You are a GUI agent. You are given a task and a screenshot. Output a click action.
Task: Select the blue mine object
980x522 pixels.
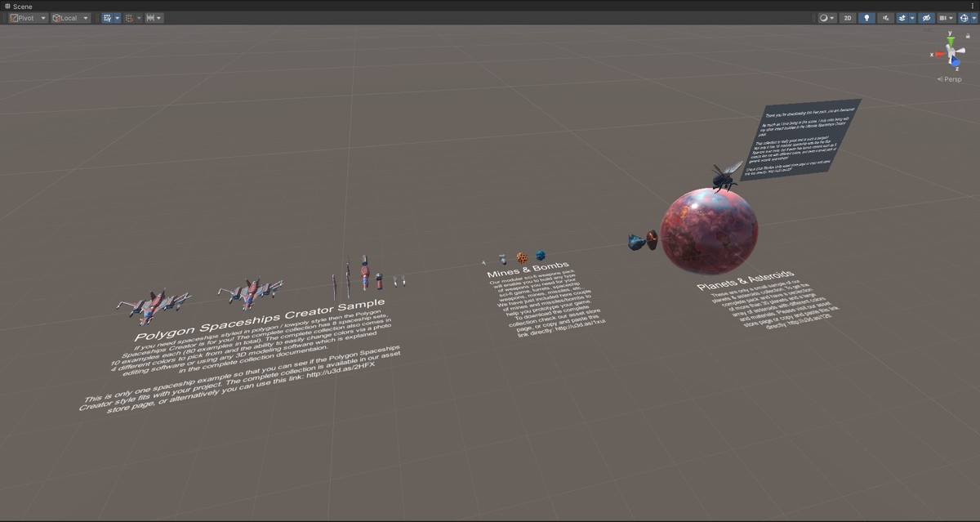[x=541, y=255]
